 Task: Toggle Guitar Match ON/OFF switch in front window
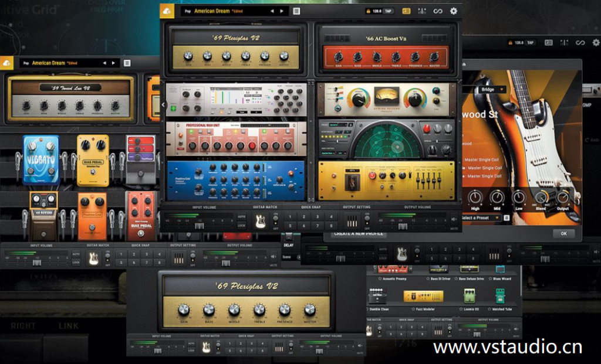pyautogui.click(x=275, y=221)
